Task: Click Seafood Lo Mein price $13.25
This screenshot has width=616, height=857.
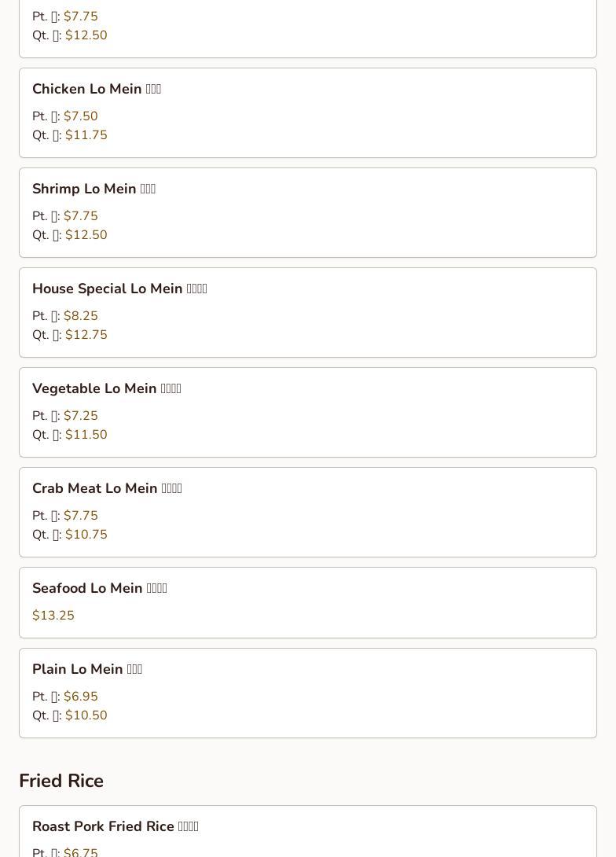Action: coord(53,616)
